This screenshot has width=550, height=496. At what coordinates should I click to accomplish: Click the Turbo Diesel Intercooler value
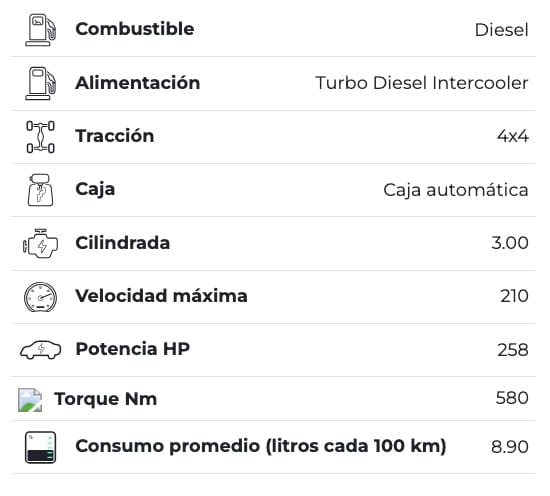422,83
